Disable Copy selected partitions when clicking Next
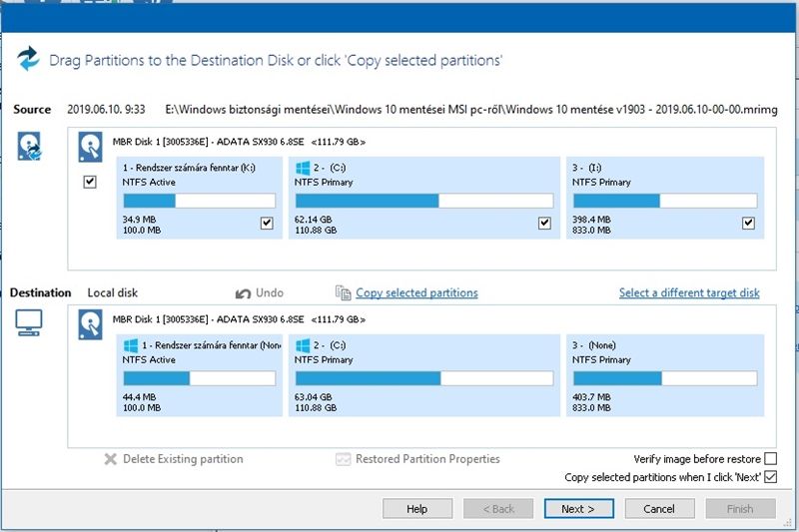 (x=770, y=478)
